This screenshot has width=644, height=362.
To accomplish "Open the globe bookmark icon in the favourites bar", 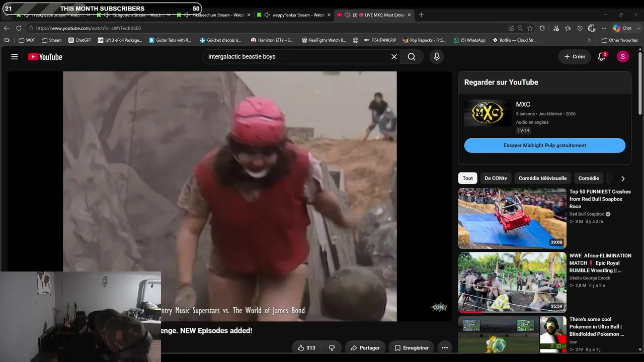I will (x=356, y=40).
